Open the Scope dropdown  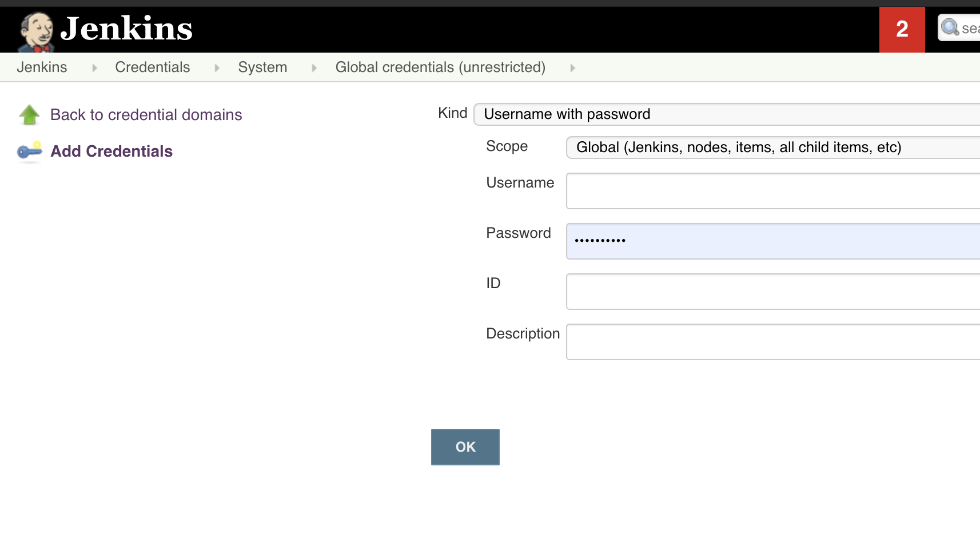772,148
